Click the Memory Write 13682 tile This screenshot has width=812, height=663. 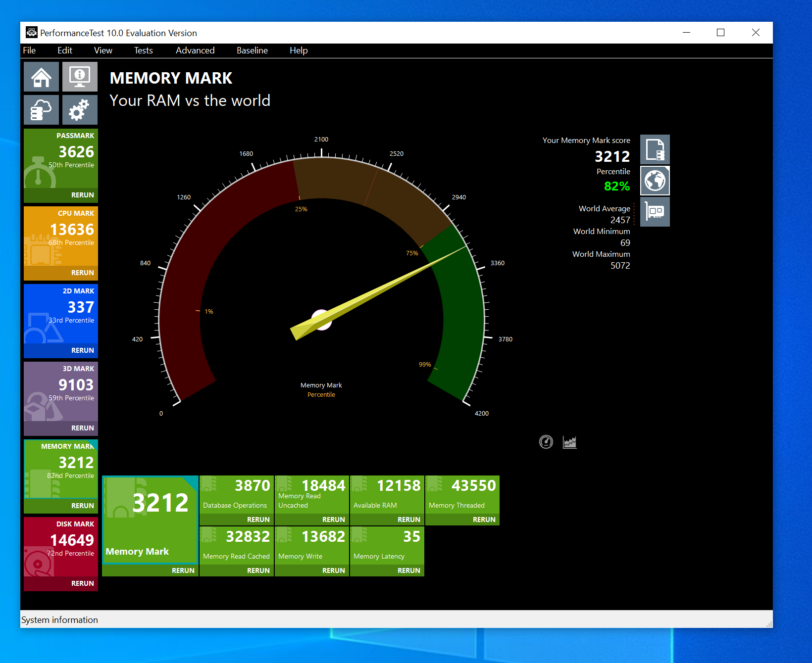coord(312,545)
